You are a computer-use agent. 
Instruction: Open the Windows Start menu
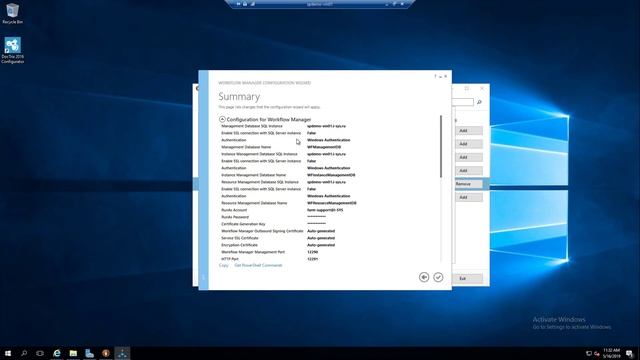click(x=8, y=353)
